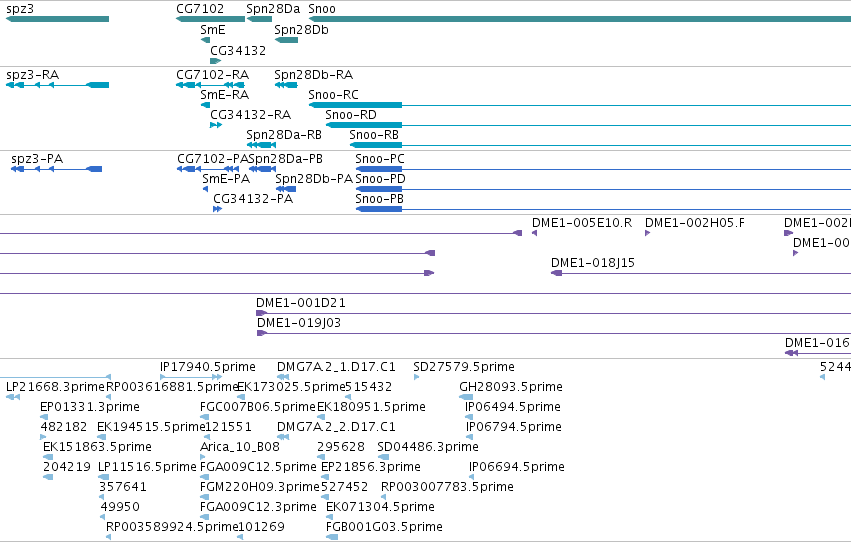Click the DME1-018J15 clone label
851x542 pixels.
point(593,263)
